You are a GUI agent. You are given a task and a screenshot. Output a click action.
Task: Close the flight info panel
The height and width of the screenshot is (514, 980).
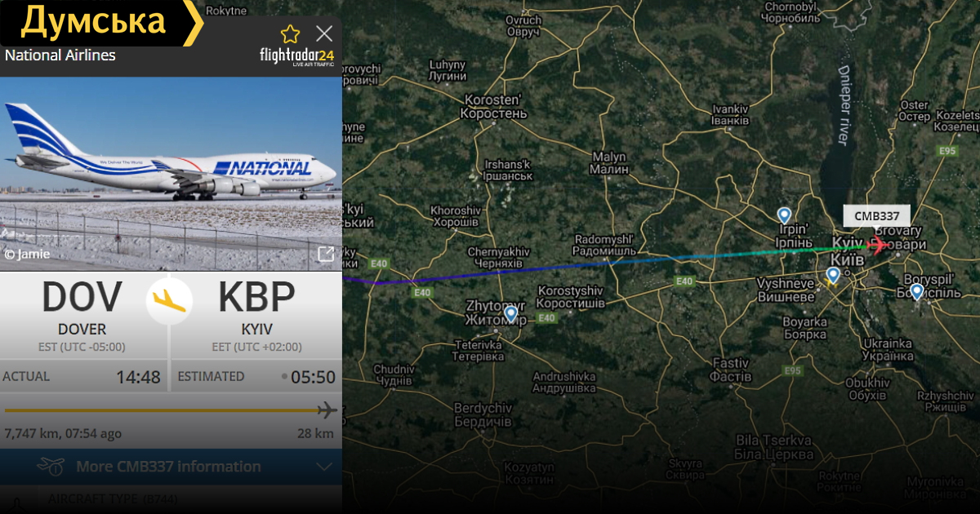[324, 33]
